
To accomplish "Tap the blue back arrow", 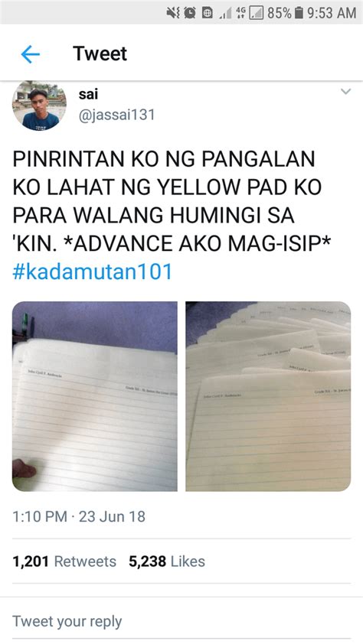I will (31, 54).
